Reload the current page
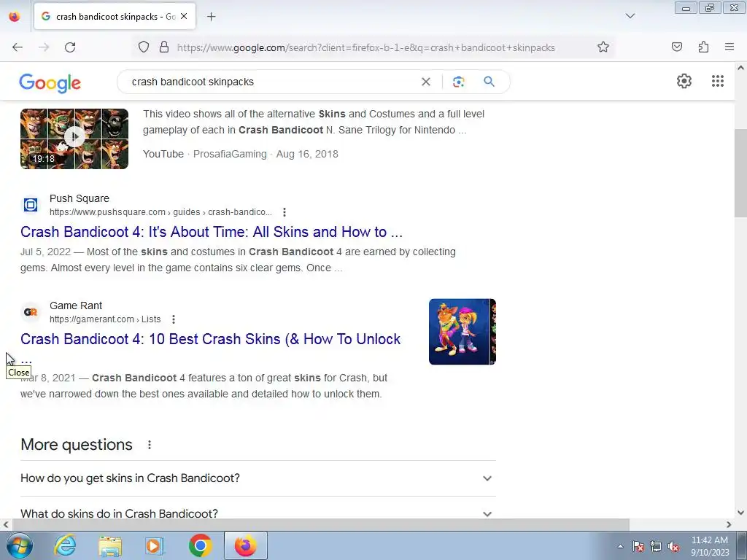Screen dimensions: 747x560 pos(70,47)
